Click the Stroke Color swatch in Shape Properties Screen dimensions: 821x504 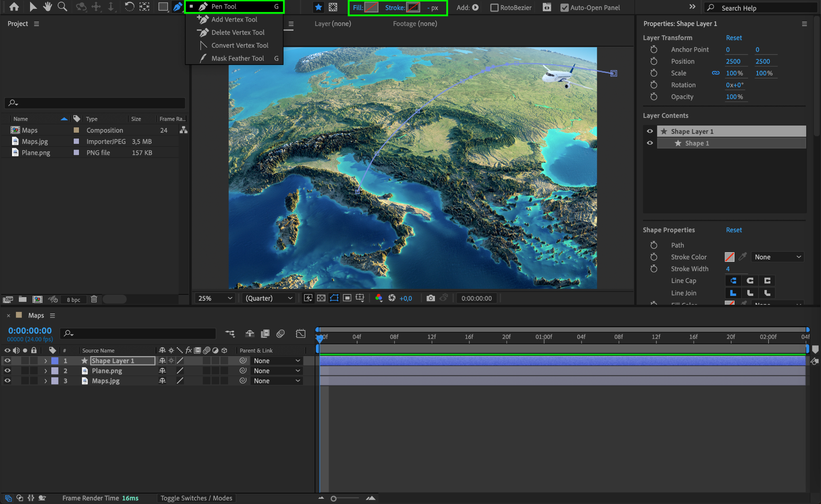pos(729,257)
